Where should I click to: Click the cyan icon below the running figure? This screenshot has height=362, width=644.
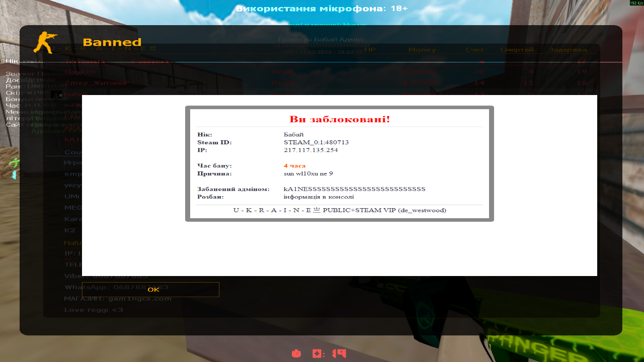[x=15, y=174]
